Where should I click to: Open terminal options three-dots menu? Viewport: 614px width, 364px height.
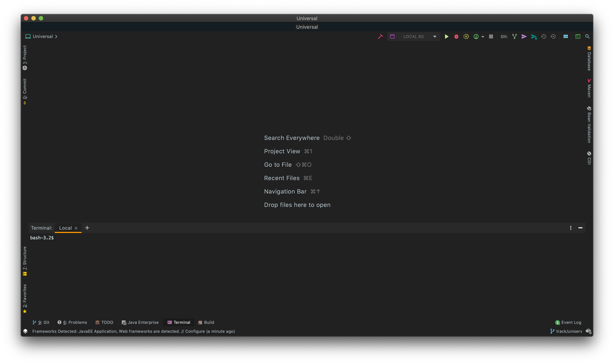click(571, 228)
